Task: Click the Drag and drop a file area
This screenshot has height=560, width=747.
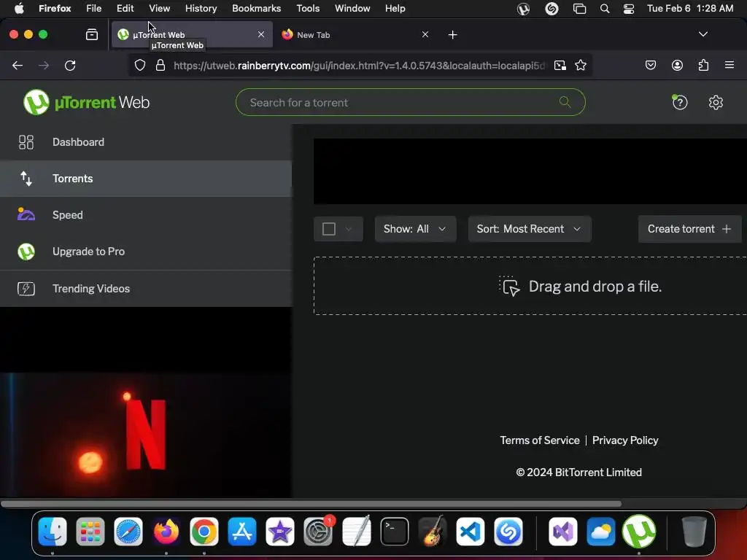Action: [x=530, y=286]
